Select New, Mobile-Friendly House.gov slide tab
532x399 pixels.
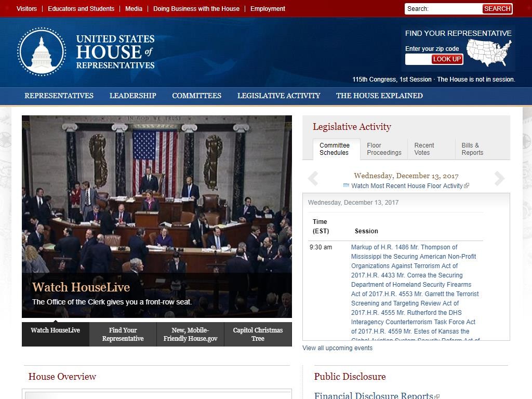(x=190, y=334)
